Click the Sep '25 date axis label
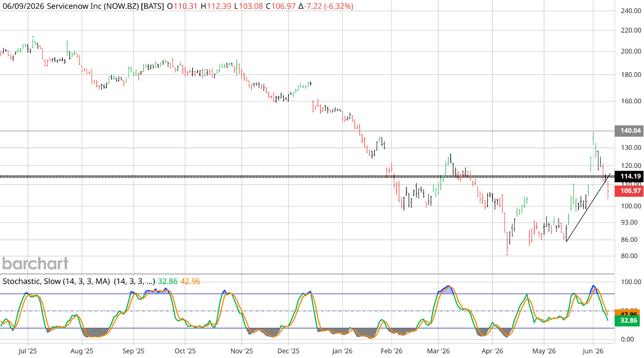This screenshot has height=358, width=644. pos(133,351)
